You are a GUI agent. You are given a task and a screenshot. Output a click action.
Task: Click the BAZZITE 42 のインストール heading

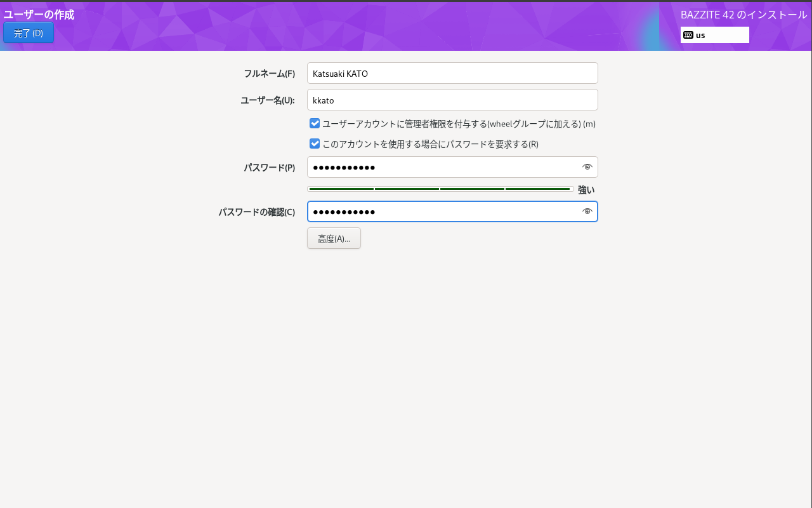click(742, 14)
